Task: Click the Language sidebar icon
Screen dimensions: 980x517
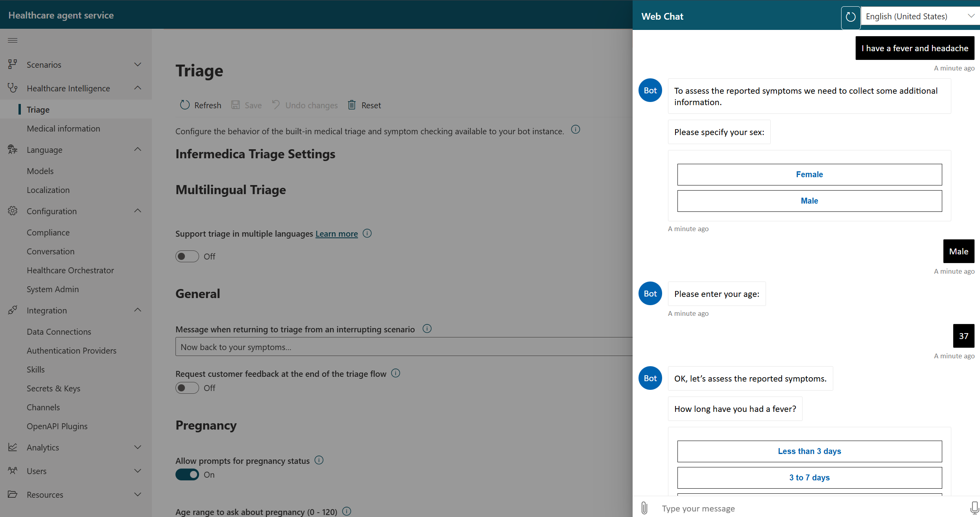Action: coord(12,150)
